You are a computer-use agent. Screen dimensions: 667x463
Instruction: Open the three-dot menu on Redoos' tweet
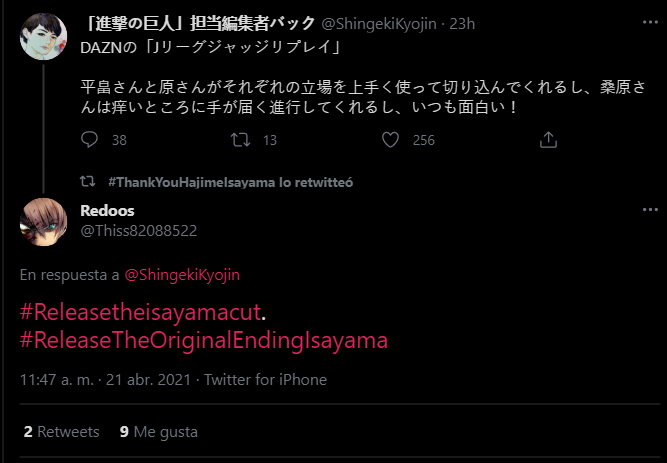click(651, 211)
